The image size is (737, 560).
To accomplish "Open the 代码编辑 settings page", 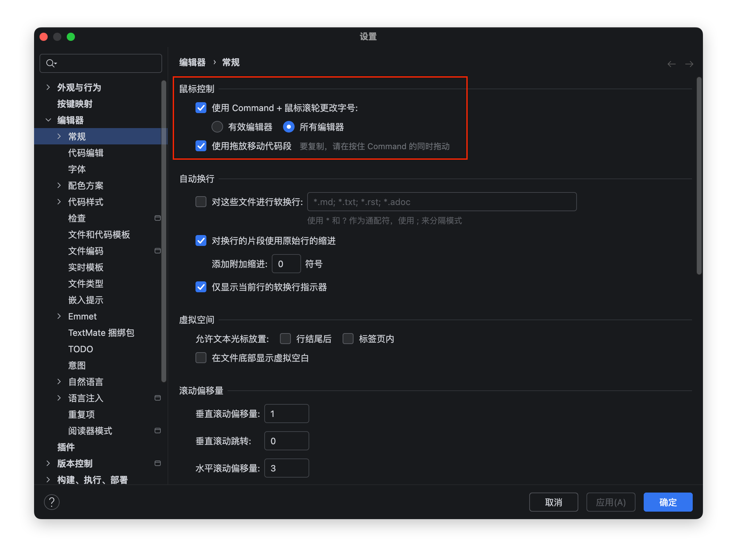I will coord(86,153).
